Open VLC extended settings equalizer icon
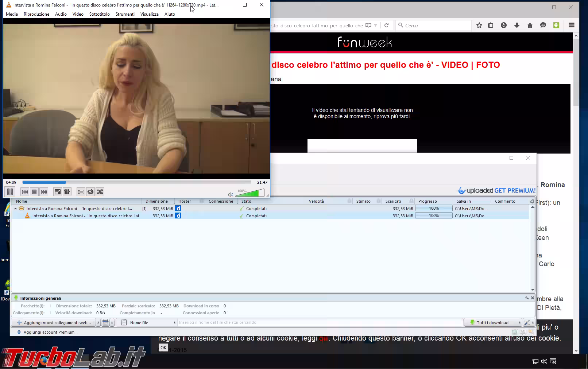The image size is (588, 369). 67,192
